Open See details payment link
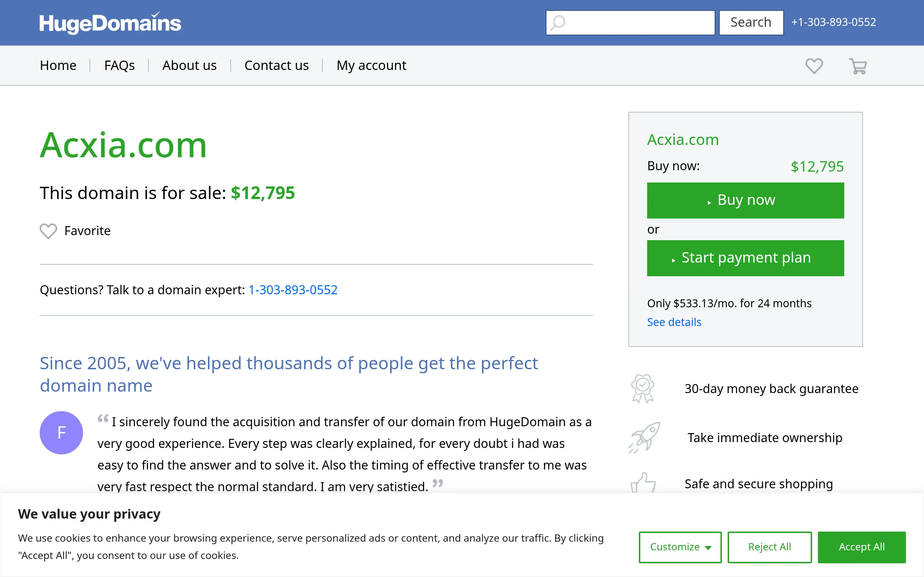Image resolution: width=924 pixels, height=577 pixels. tap(674, 322)
